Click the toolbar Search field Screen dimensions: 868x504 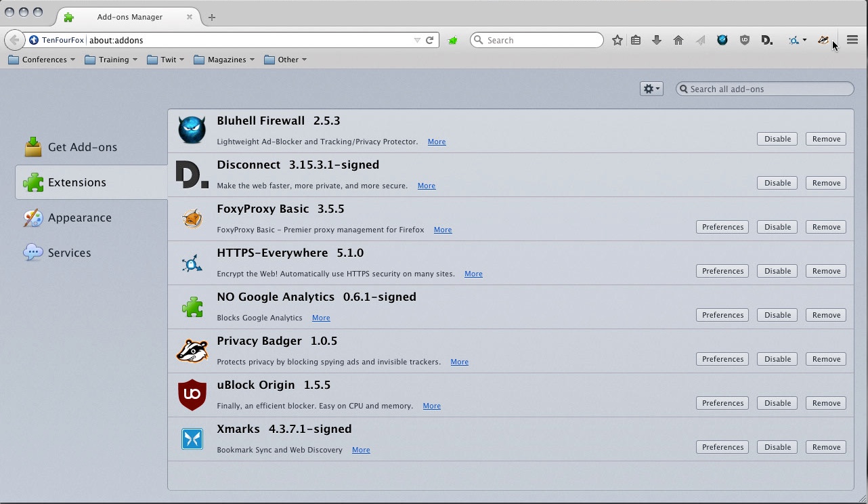[537, 40]
